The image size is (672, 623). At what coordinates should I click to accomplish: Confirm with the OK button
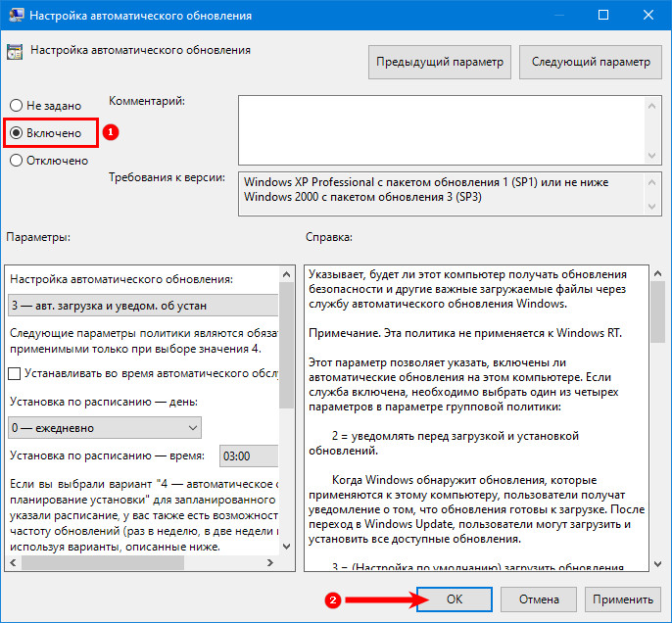pos(455,599)
